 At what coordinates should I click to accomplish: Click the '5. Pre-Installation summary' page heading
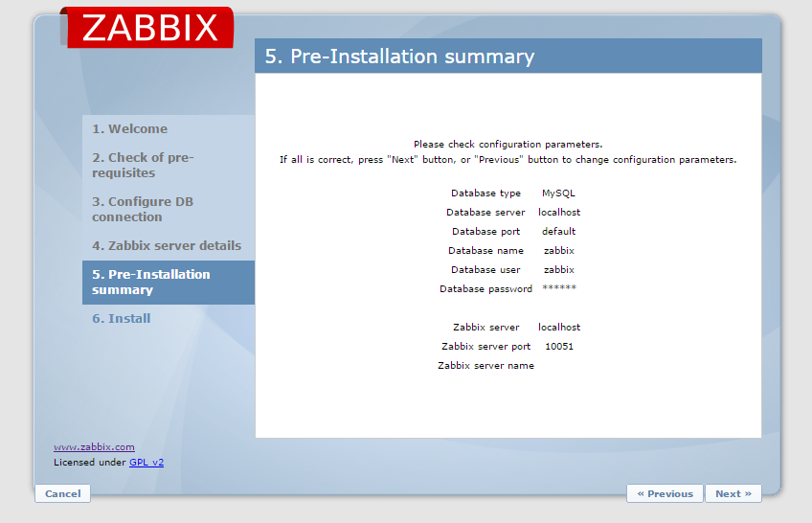[399, 56]
